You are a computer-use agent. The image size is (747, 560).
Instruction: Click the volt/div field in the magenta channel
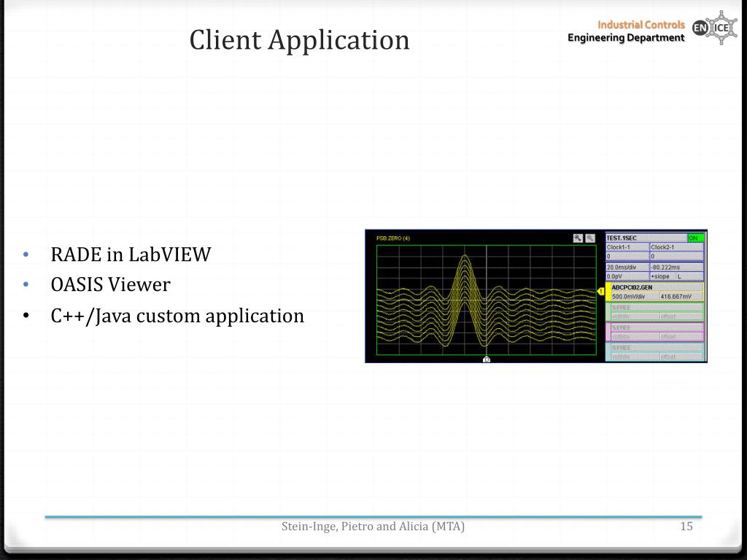(x=635, y=337)
